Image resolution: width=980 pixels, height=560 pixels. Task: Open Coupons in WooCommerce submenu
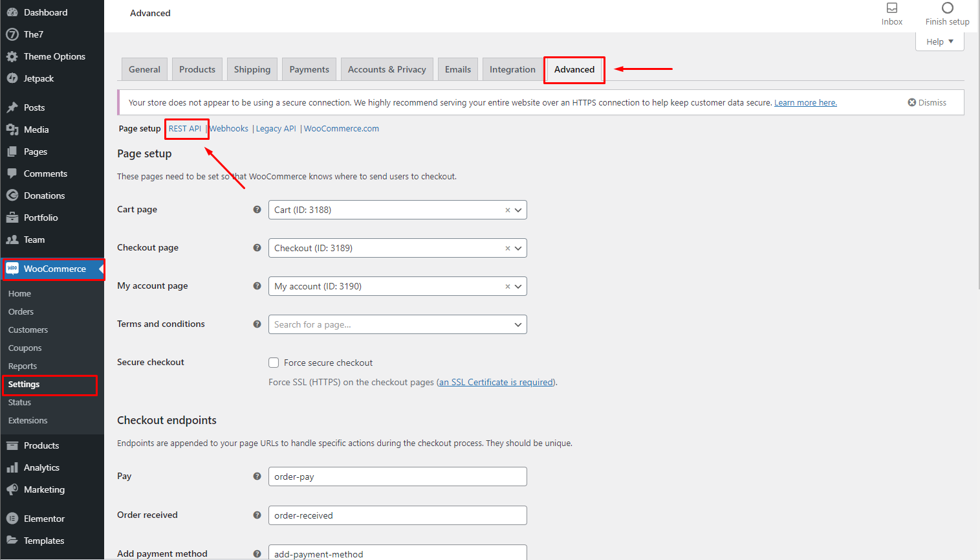click(x=25, y=348)
